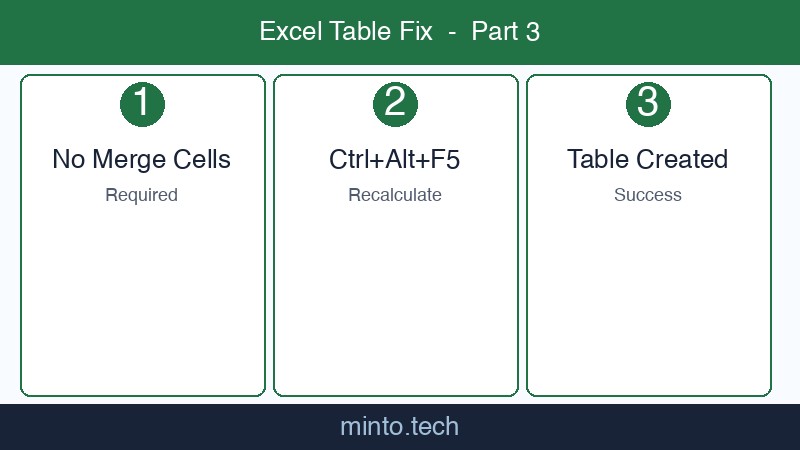Viewport: 800px width, 450px height.
Task: Click the blank space below Recalculate
Action: pyautogui.click(x=395, y=300)
